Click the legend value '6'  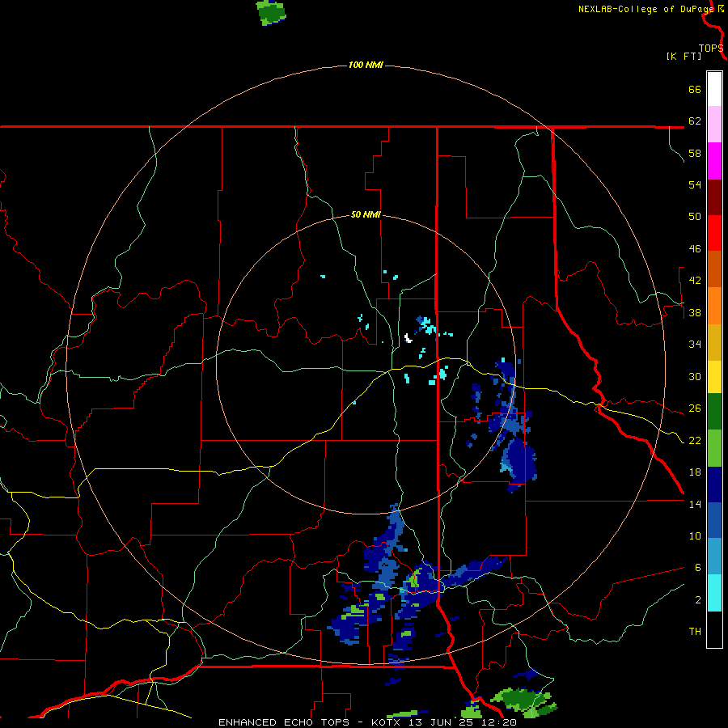point(698,568)
